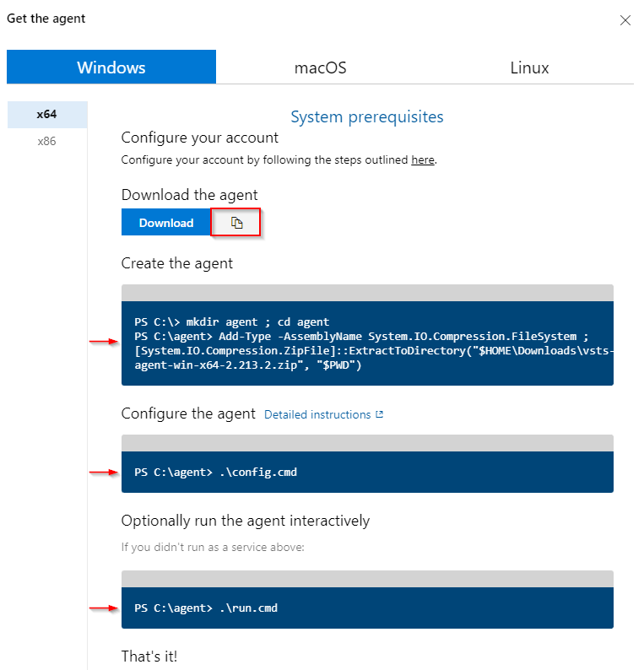Viewport: 644px width, 670px height.
Task: Open the System prerequisites link
Action: (366, 116)
